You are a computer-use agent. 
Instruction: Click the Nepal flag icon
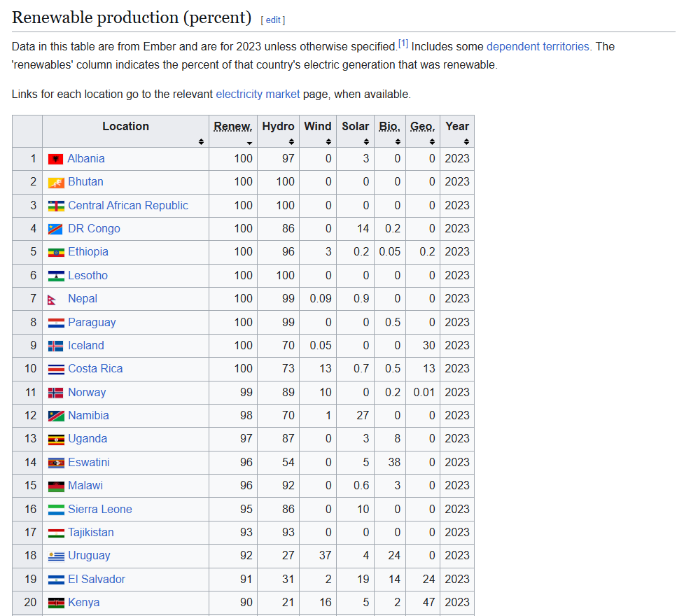coord(52,300)
